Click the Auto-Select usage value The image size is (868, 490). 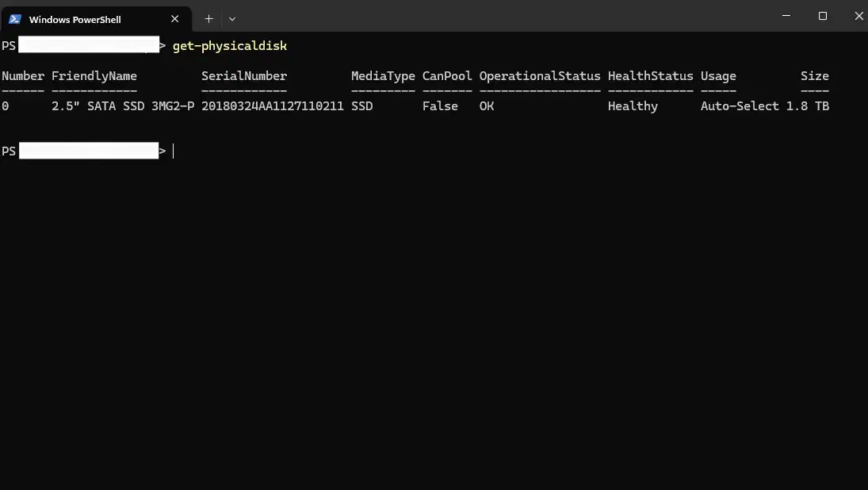tap(740, 106)
